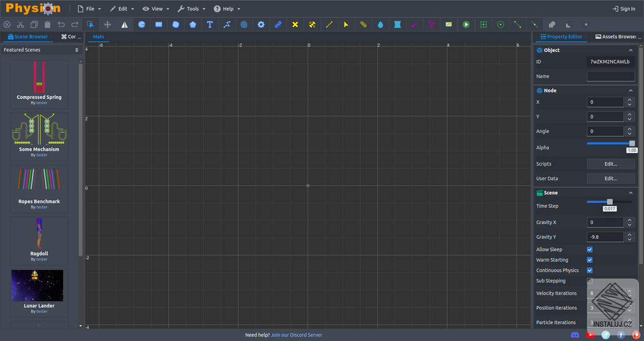
Task: Collapse the Node section
Action: (630, 91)
